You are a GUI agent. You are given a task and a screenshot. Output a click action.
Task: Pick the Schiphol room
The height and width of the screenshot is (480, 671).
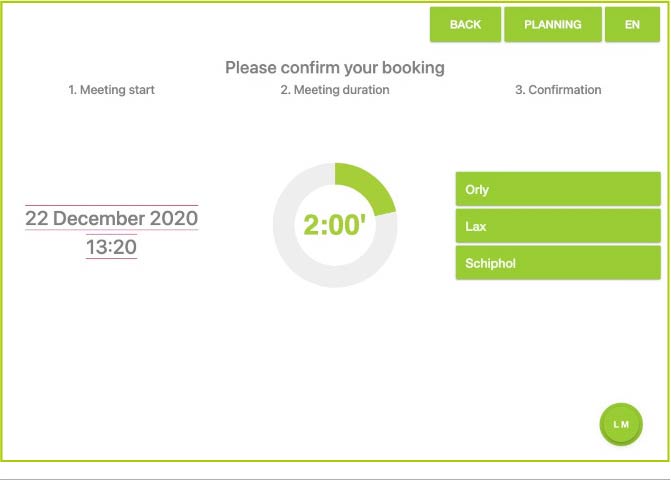pos(558,263)
